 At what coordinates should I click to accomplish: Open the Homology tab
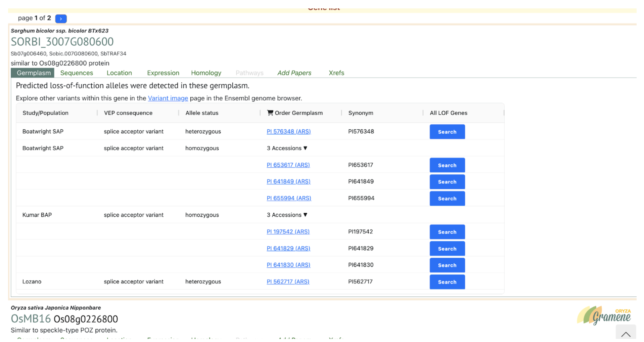click(x=206, y=73)
